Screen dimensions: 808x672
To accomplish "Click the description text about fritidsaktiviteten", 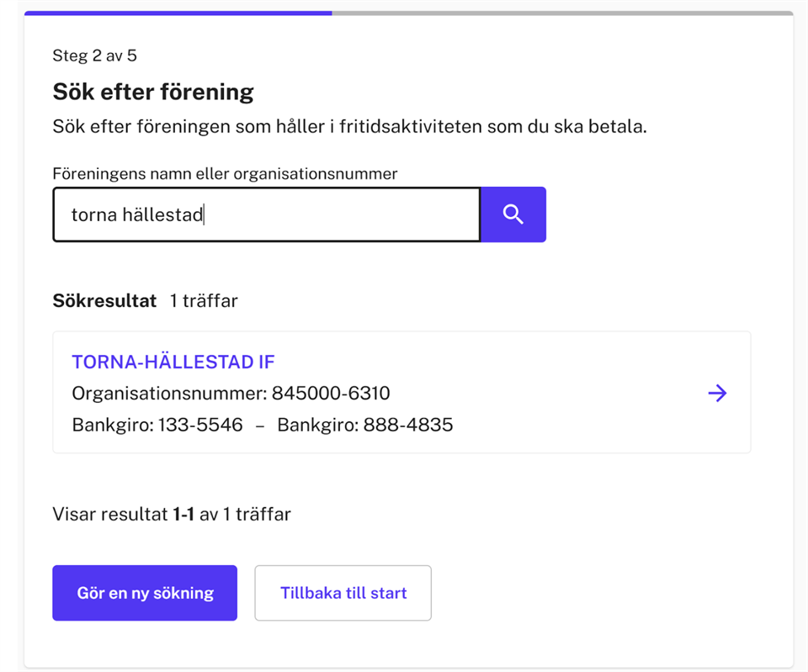I will coord(349,127).
